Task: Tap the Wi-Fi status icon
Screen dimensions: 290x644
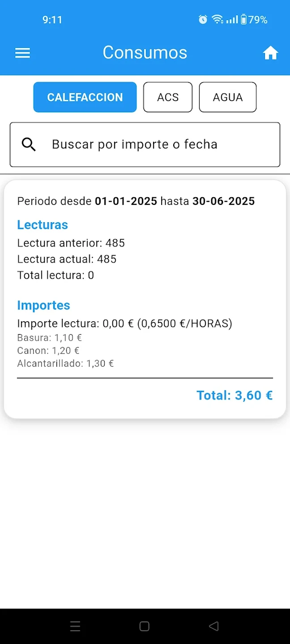Action: tap(217, 20)
